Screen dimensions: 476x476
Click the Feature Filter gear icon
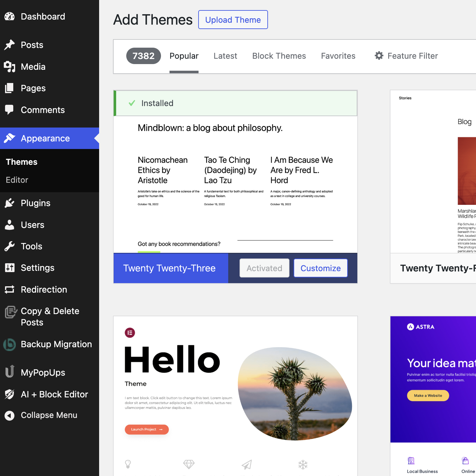click(379, 56)
